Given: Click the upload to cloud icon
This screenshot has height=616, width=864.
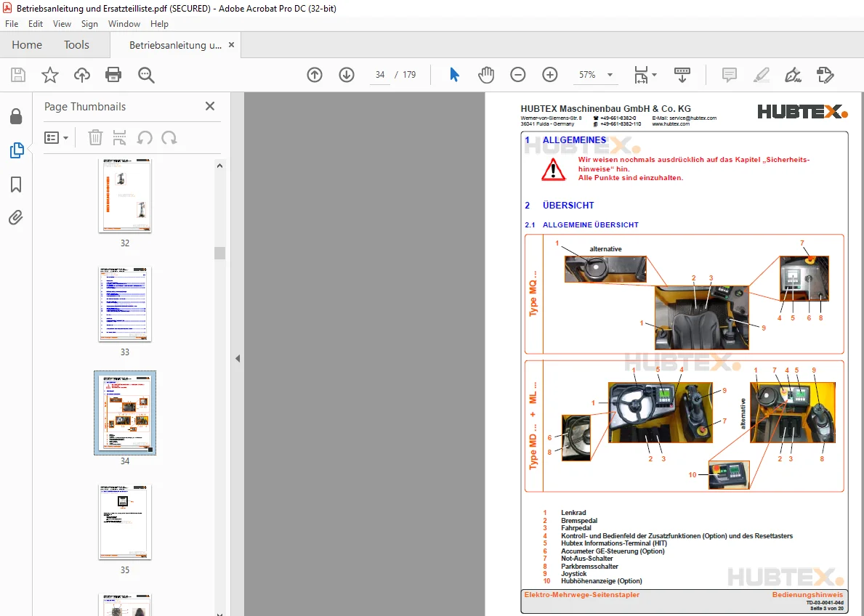Looking at the screenshot, I should tap(82, 75).
